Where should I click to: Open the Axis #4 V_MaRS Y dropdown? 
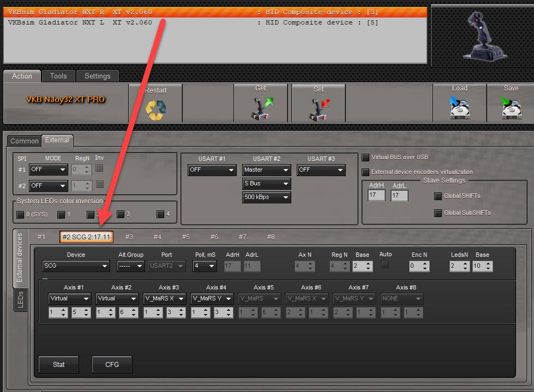click(x=212, y=298)
